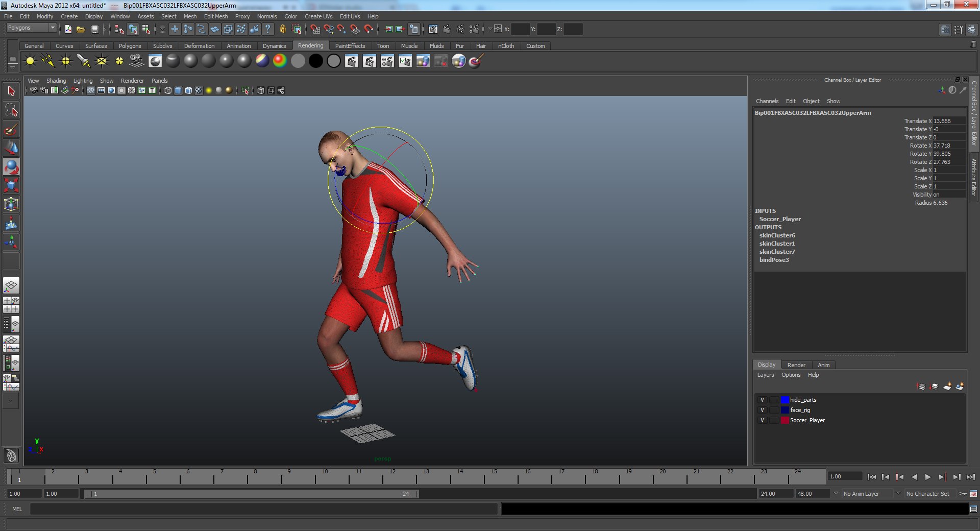This screenshot has height=531, width=980.
Task: Open the Mesh menu
Action: pyautogui.click(x=190, y=16)
